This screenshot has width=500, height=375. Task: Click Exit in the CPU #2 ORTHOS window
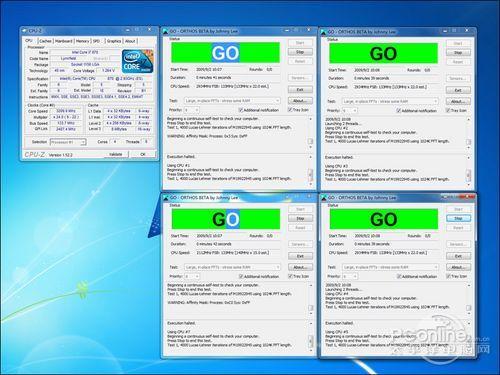[458, 90]
